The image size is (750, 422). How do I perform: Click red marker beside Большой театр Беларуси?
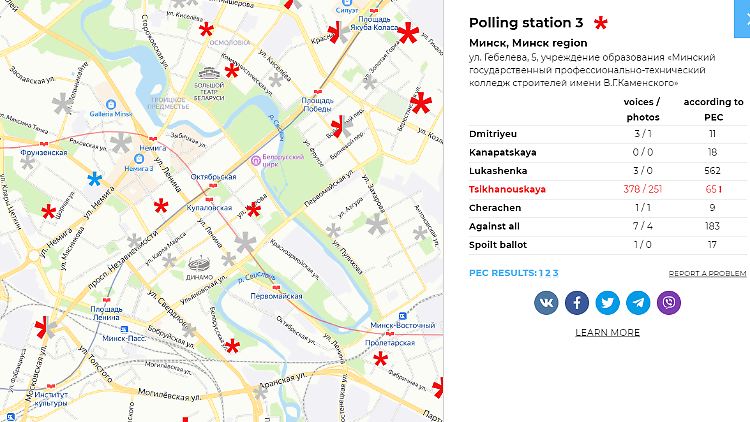tap(232, 71)
